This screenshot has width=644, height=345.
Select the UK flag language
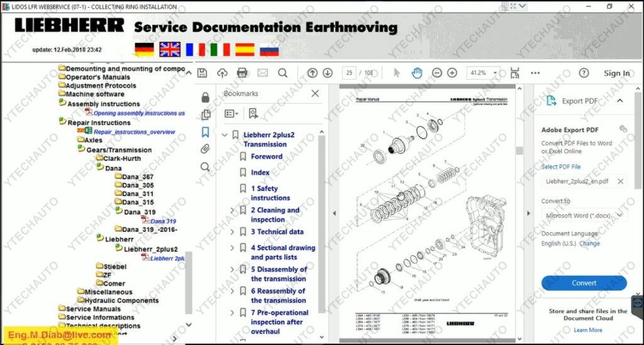point(170,50)
